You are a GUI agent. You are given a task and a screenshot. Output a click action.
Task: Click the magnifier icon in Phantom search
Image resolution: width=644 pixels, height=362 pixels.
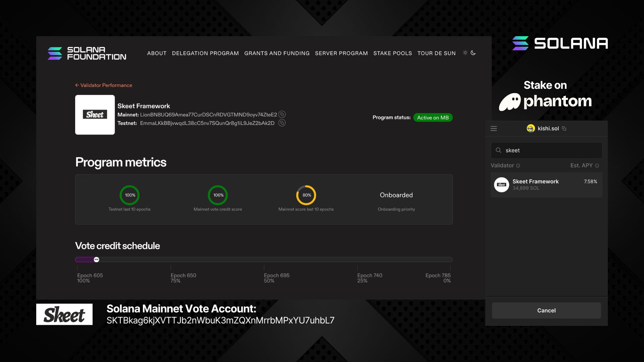pos(499,150)
